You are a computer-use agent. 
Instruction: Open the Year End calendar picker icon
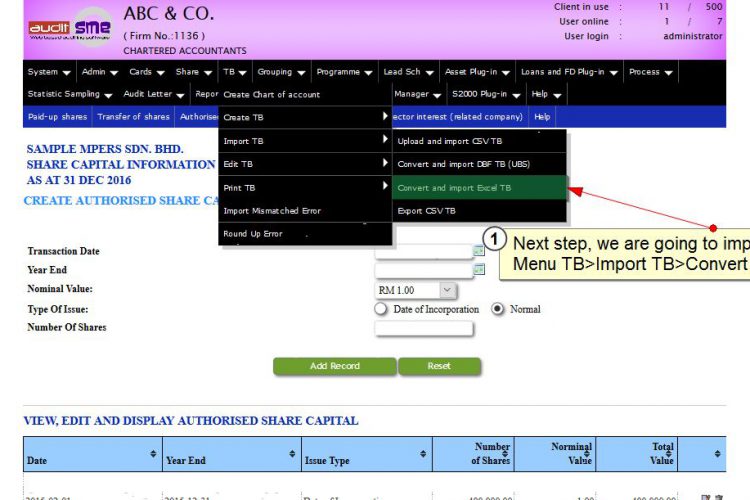(x=478, y=269)
